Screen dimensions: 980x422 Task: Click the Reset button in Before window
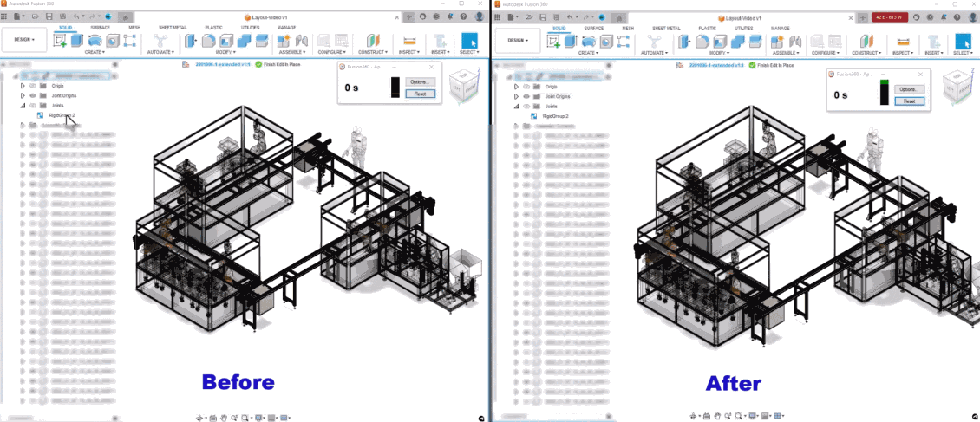pos(419,93)
